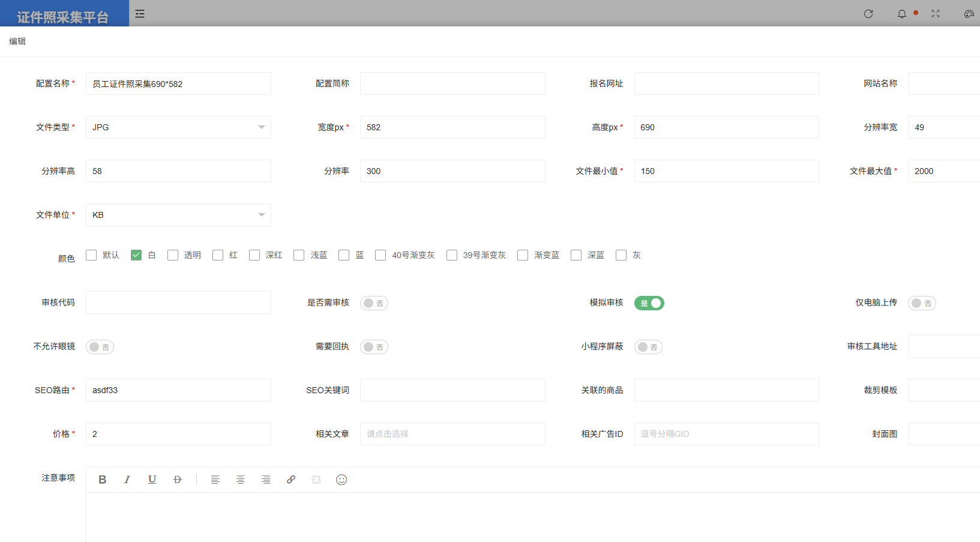
Task: Center-align text in the editor
Action: [241, 480]
